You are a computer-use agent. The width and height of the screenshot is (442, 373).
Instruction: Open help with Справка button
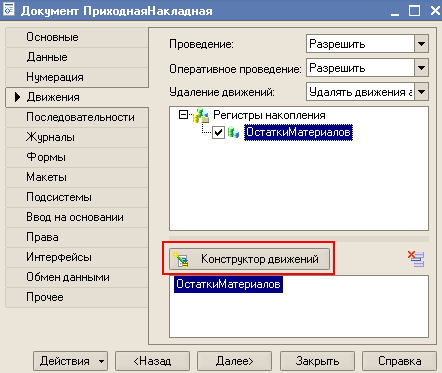tap(399, 361)
